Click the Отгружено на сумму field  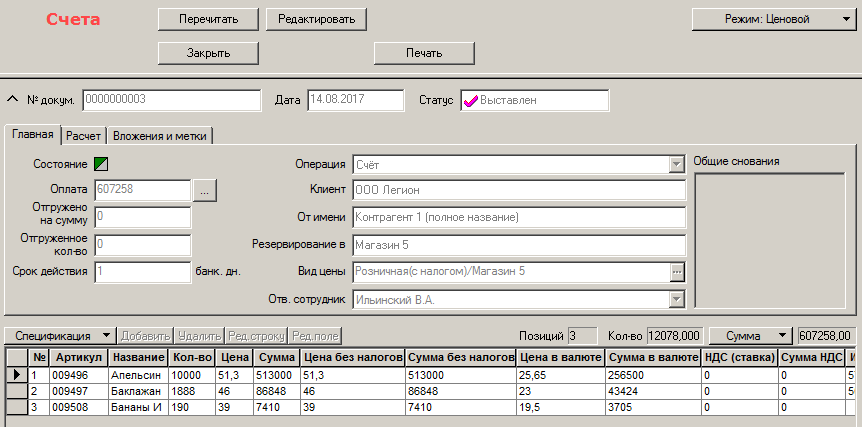click(143, 217)
